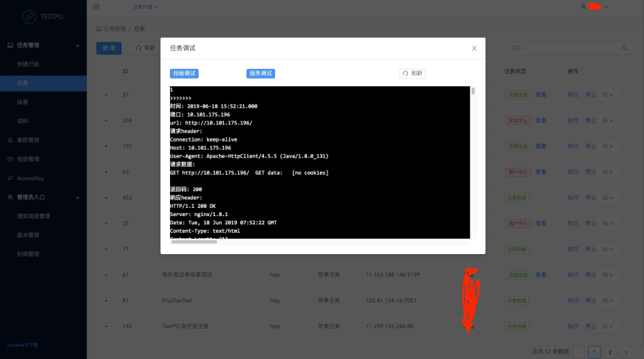
Task: Click next page arrow in pagination
Action: (626, 352)
